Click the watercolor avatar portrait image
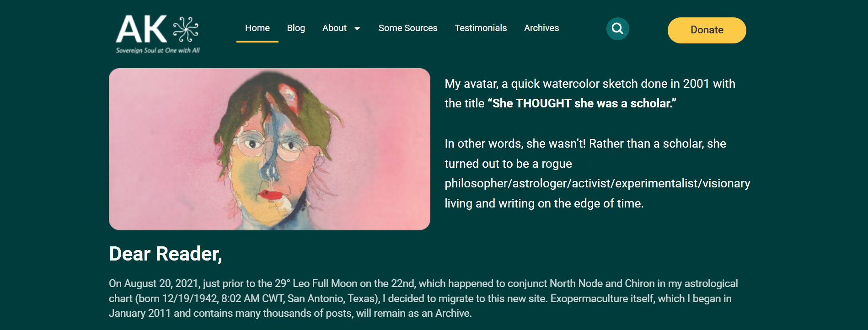The width and height of the screenshot is (868, 330). click(x=269, y=149)
